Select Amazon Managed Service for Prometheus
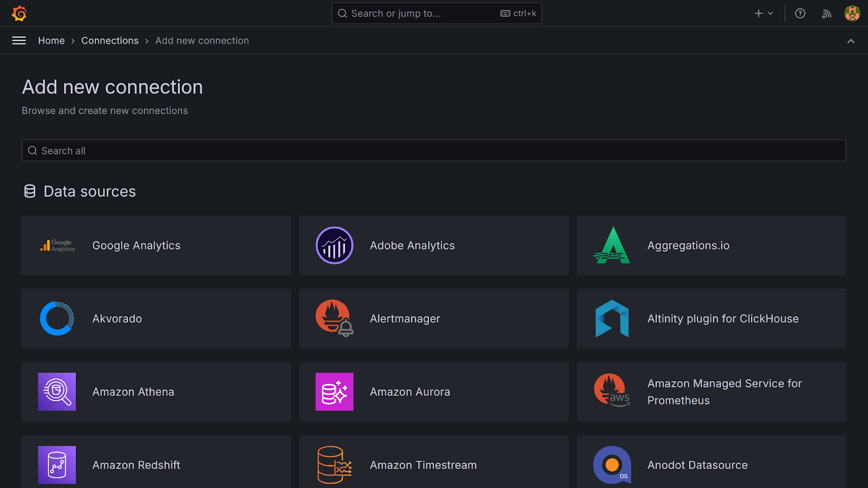This screenshot has height=488, width=868. coord(711,391)
